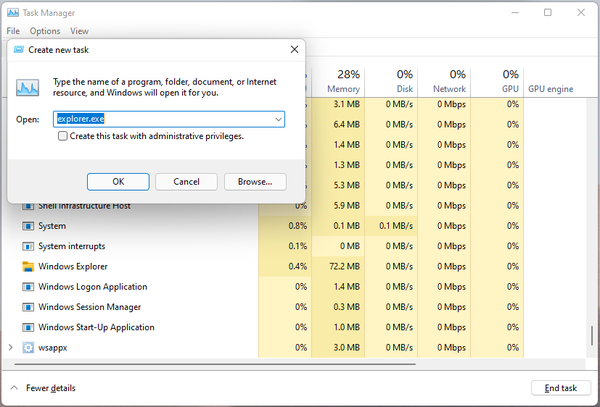600x407 pixels.
Task: Click the wsappx gear icon
Action: (x=28, y=348)
